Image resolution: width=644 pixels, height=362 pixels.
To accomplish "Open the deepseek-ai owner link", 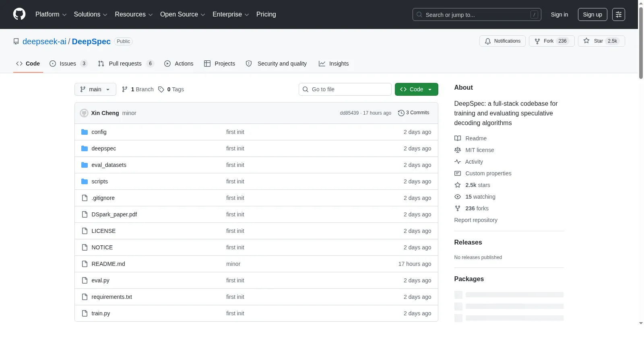I will pos(44,41).
